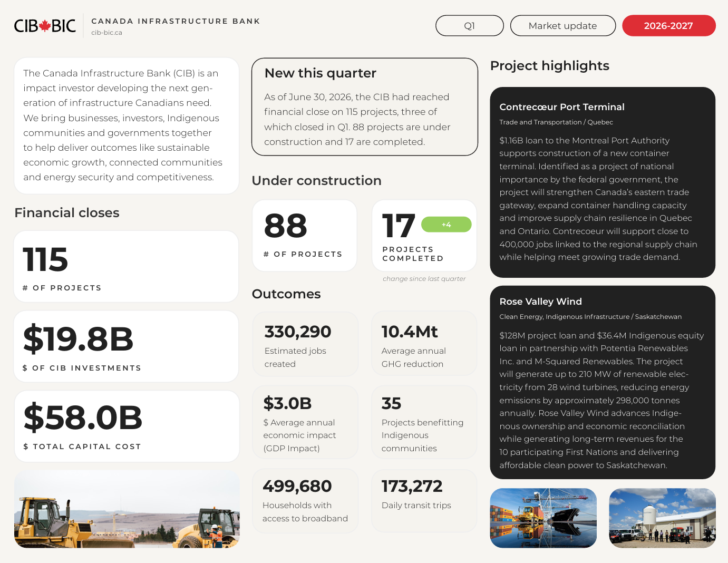728x563 pixels.
Task: Select the 499,680 households broadband figure
Action: point(297,486)
